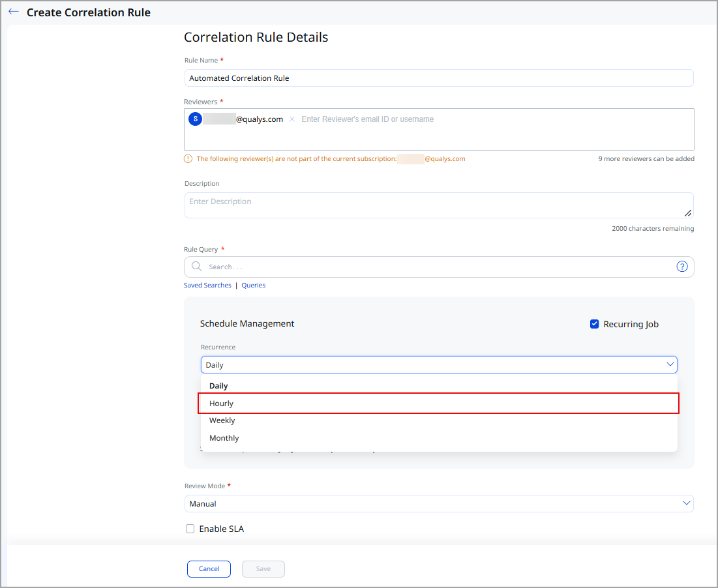Click the Description box resize handle
The image size is (718, 588).
(688, 213)
